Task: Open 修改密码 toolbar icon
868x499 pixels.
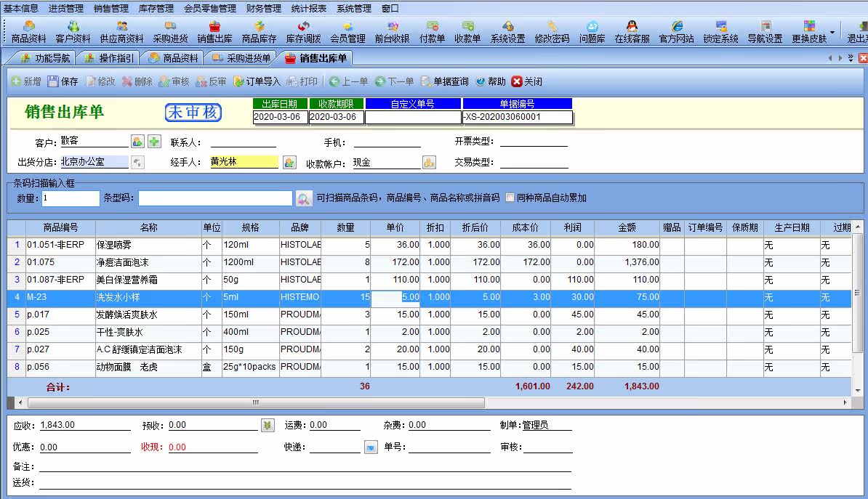Action: pyautogui.click(x=552, y=32)
